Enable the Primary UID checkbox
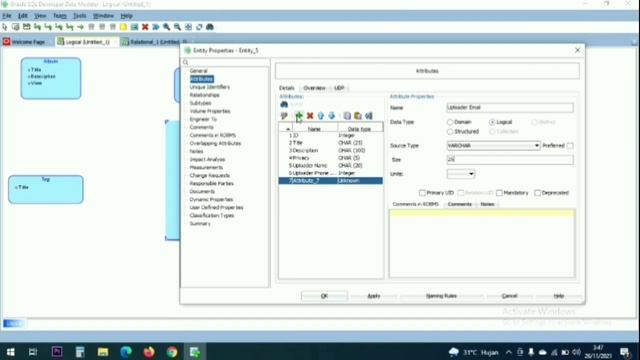 (422, 193)
